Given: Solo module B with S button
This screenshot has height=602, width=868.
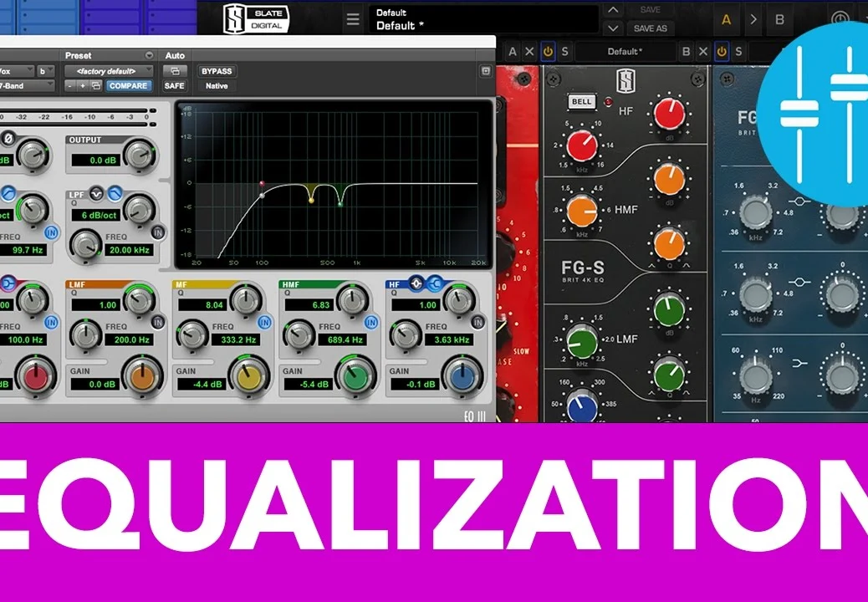Looking at the screenshot, I should click(x=738, y=52).
